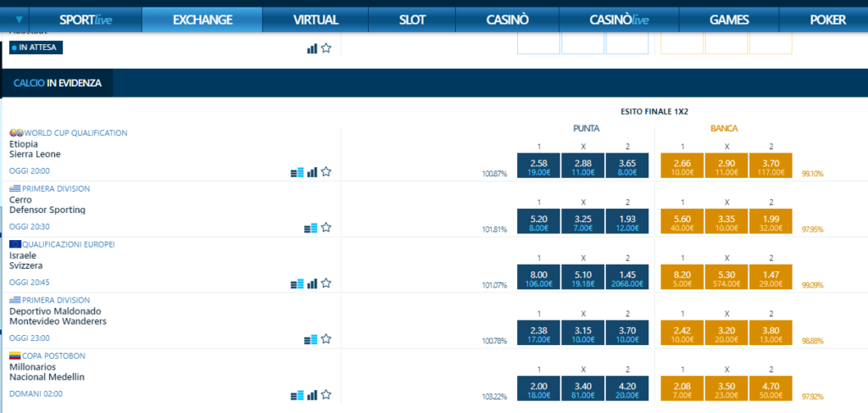Open statistics chart for Millonarios vs Nacional Medellin
This screenshot has height=413, width=868.
[312, 395]
